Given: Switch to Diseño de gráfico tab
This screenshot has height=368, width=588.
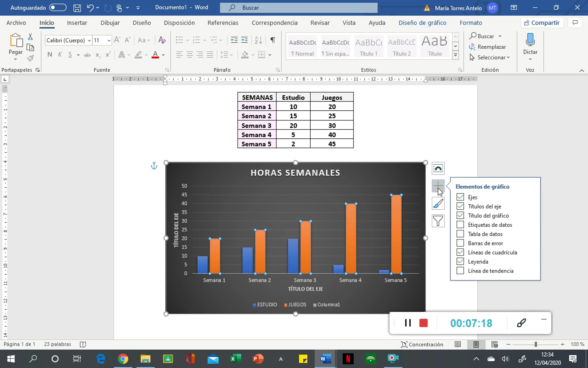Looking at the screenshot, I should click(422, 23).
